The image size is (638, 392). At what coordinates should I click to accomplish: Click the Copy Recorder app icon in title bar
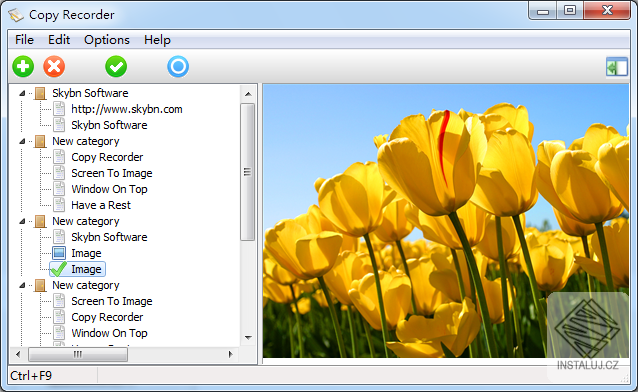click(16, 15)
